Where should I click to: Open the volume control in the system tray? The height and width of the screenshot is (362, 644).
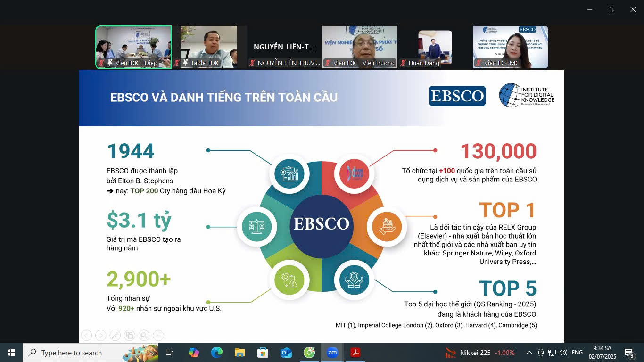point(563,353)
